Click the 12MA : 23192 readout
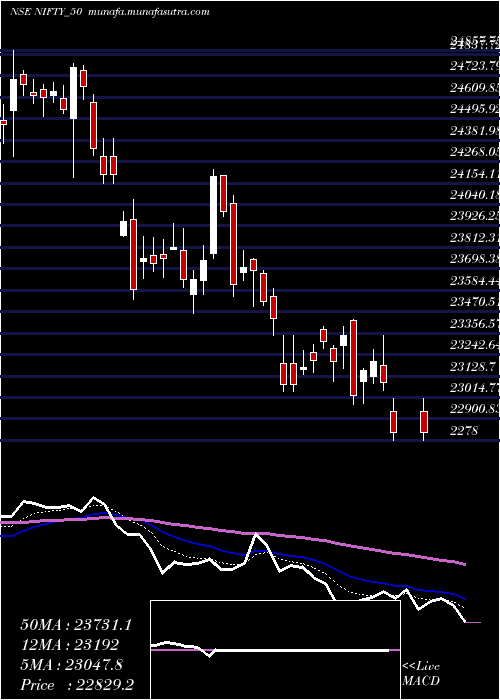This screenshot has height=700, width=500. 70,645
